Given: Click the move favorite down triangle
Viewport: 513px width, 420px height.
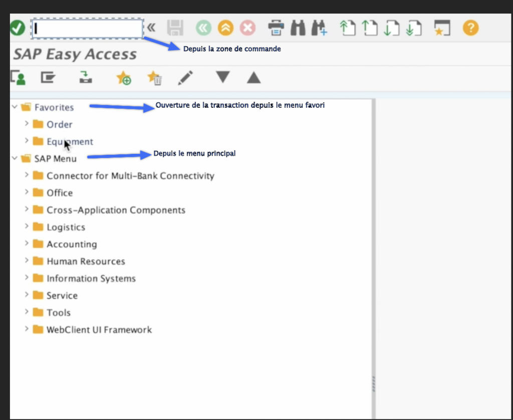Looking at the screenshot, I should 223,78.
